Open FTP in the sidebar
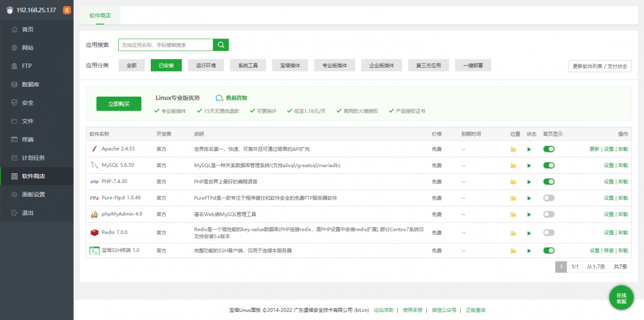 (37, 66)
